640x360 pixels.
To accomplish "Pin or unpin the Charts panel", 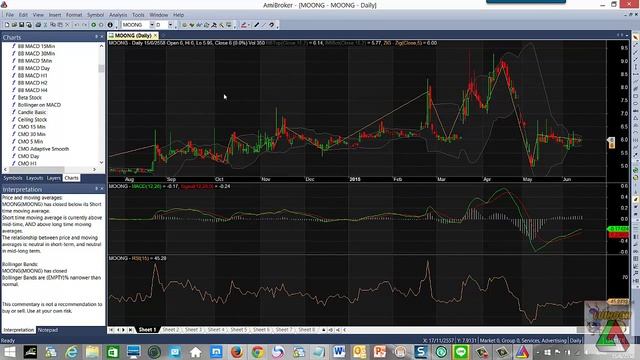I will pyautogui.click(x=96, y=37).
